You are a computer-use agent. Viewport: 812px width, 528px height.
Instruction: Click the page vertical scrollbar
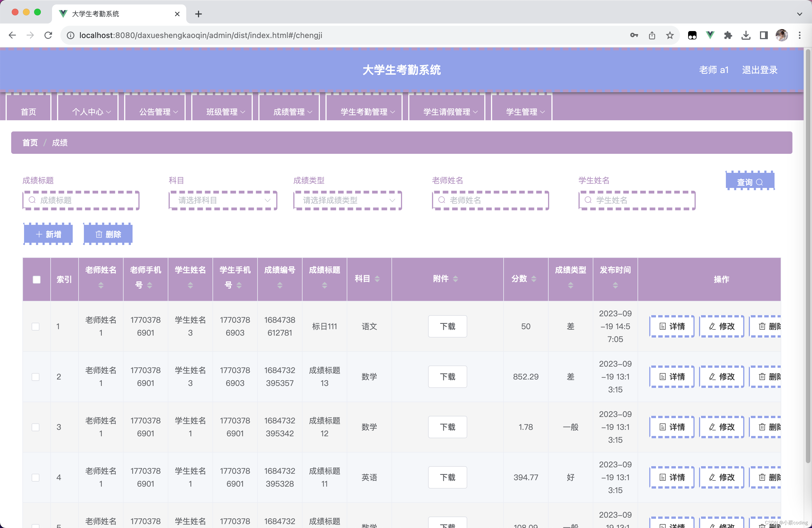[x=808, y=256]
